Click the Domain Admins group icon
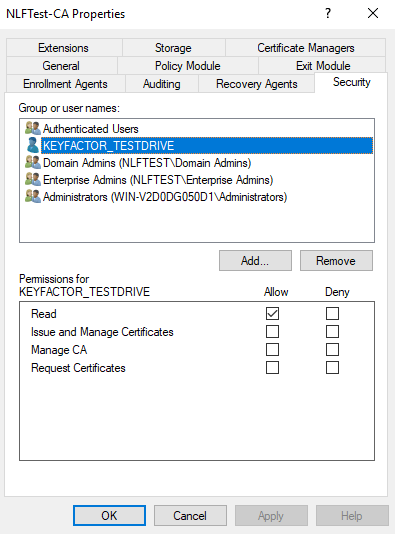The width and height of the screenshot is (395, 534). coord(33,162)
